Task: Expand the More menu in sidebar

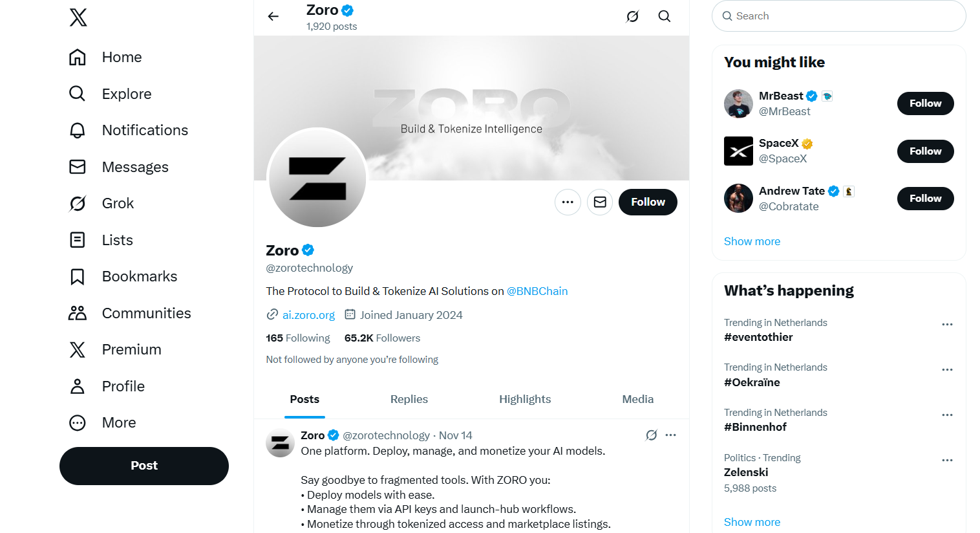Action: click(78, 423)
